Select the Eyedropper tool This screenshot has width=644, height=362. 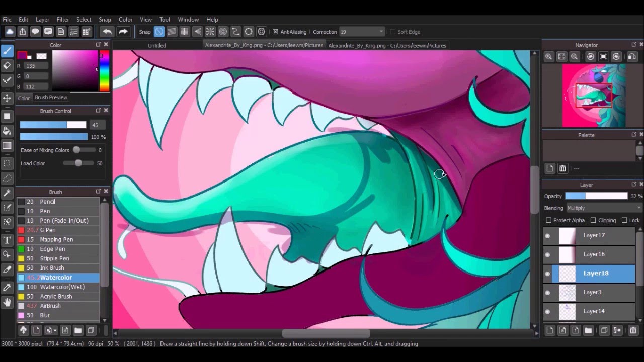[x=7, y=287]
